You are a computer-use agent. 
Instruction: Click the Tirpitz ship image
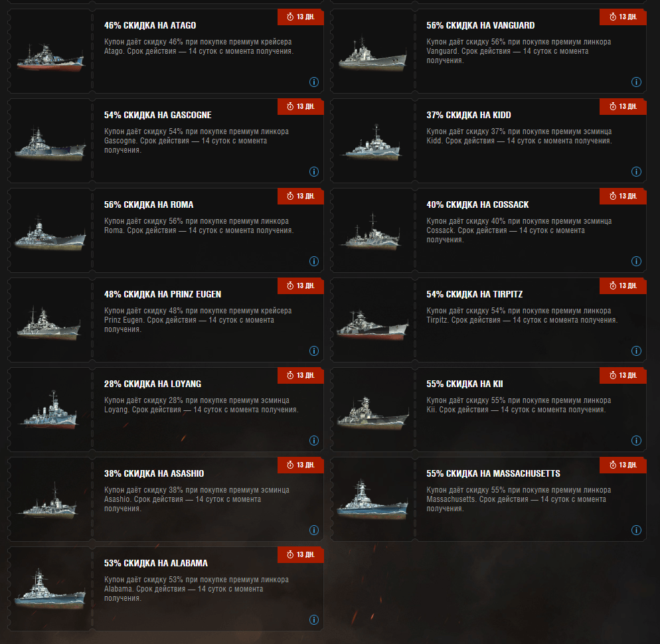coord(372,325)
